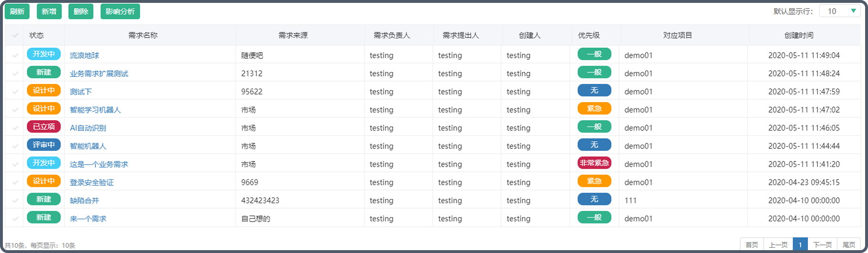Viewport: 868px width, 253px height.
Task: Select page 1 in pagination
Action: coord(800,245)
